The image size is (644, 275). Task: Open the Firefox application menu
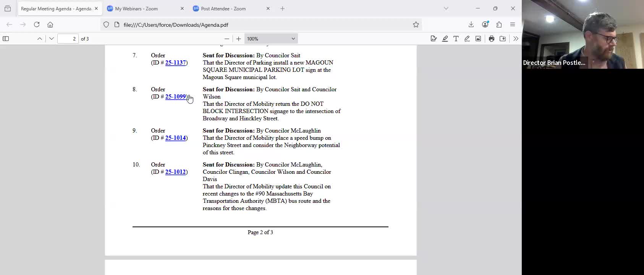[513, 24]
